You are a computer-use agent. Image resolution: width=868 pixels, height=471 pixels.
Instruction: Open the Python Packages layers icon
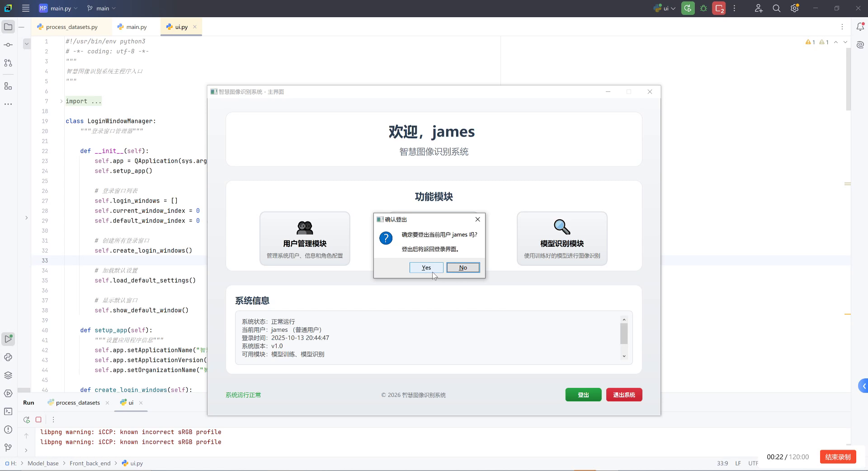[x=8, y=375]
